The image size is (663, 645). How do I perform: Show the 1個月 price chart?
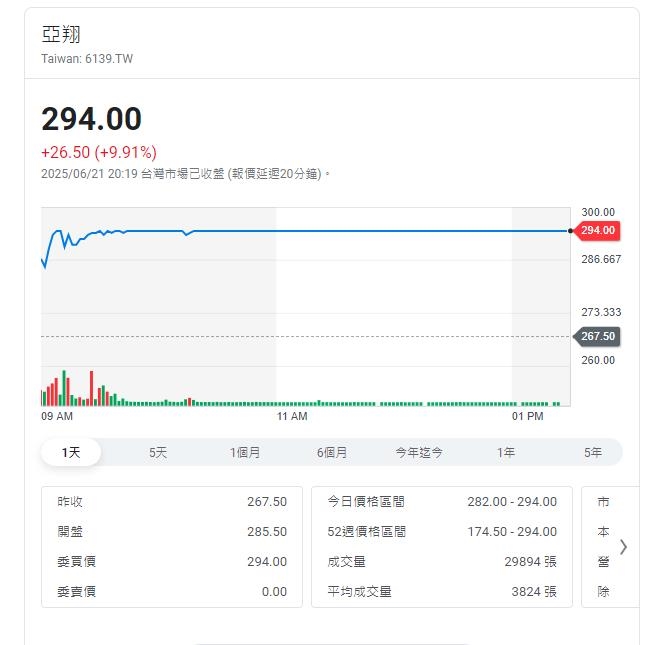point(245,453)
